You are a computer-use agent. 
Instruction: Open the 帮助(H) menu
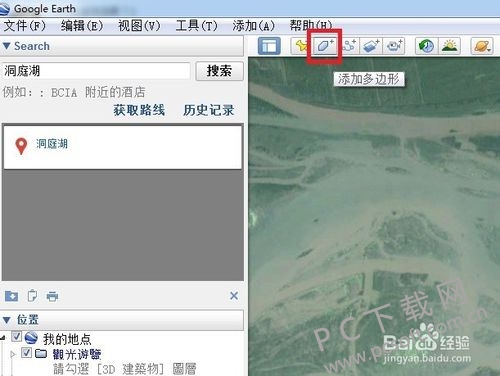coord(311,25)
